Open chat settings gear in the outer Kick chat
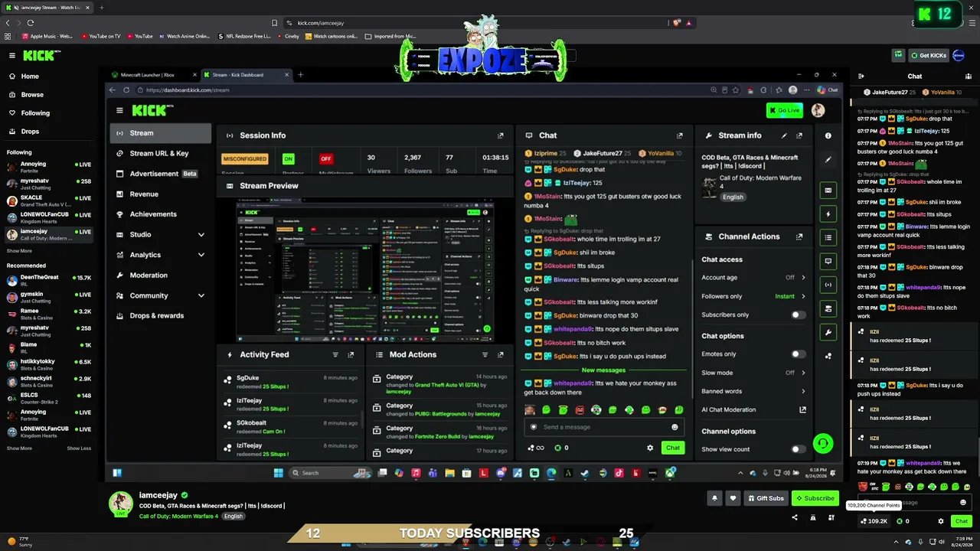This screenshot has height=551, width=980. 941,521
